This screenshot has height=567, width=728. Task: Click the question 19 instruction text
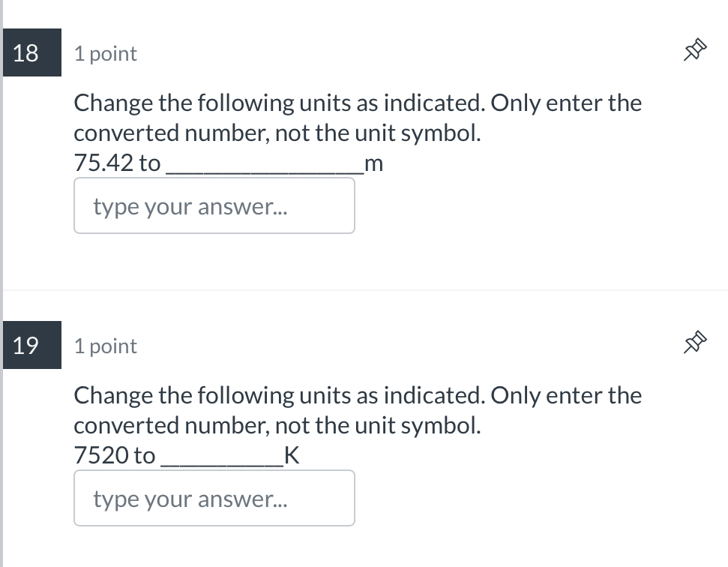click(x=358, y=410)
